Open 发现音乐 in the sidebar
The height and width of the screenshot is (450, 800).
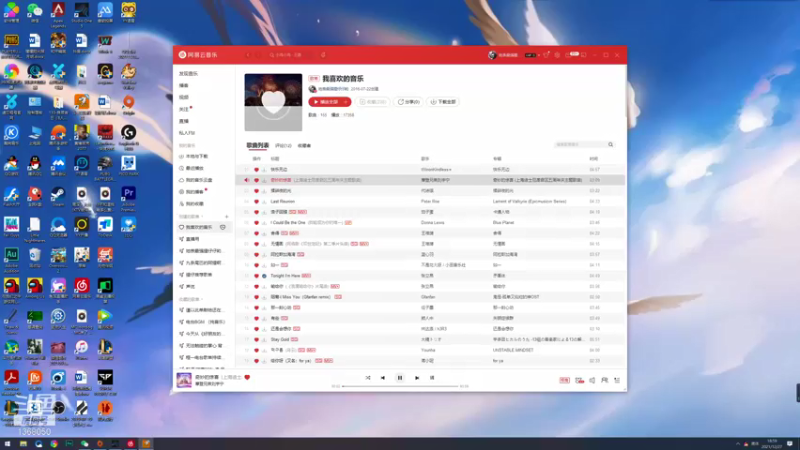pyautogui.click(x=188, y=74)
